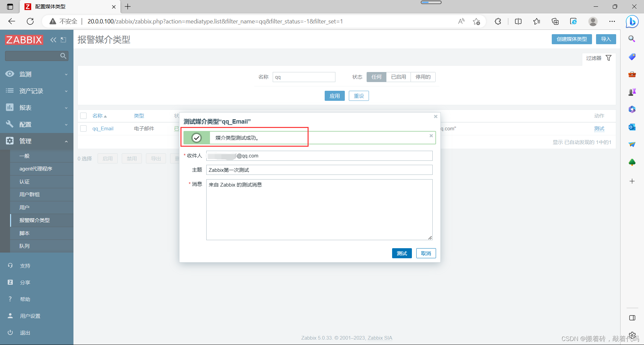Sort table by 名称 column
Screen dimensions: 644x345
coord(100,116)
